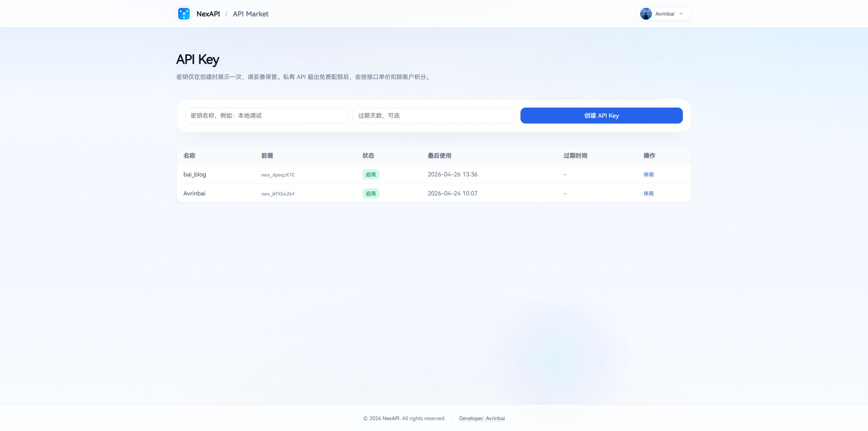Viewport: 868px width, 431px height.
Task: Click the 创建 API Key button
Action: click(x=601, y=116)
